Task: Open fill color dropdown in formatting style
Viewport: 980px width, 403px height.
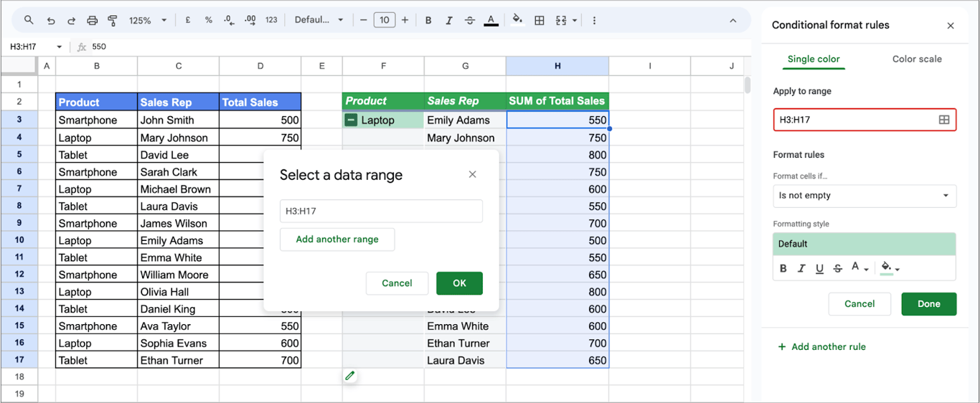Action: point(890,268)
